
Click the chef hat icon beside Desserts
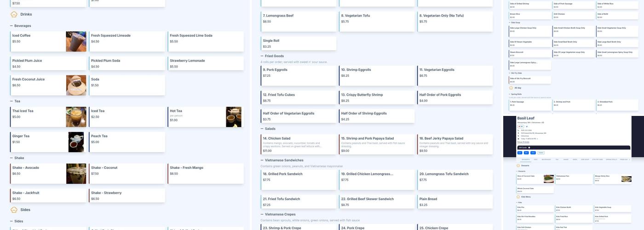pos(518,166)
